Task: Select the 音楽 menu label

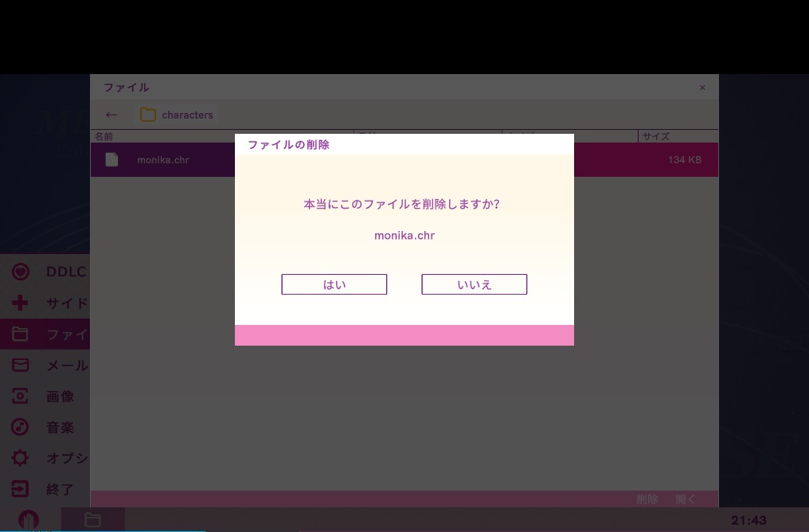Action: coord(61,427)
